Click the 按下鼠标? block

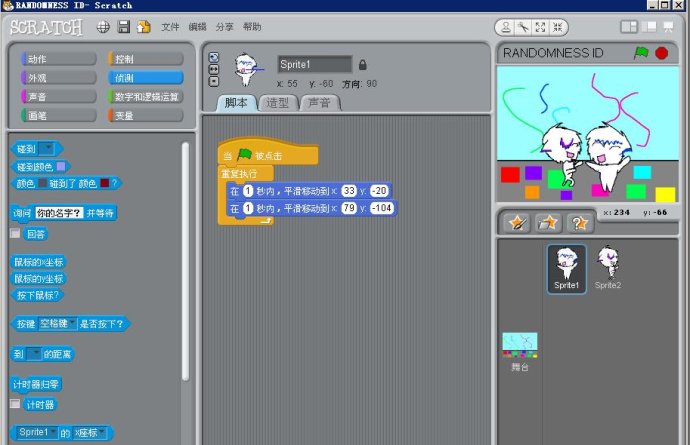click(x=37, y=295)
